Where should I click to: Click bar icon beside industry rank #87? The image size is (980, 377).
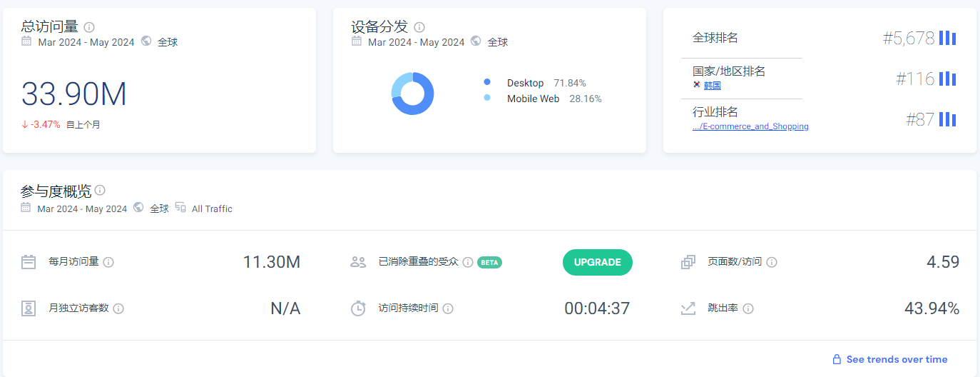[947, 119]
